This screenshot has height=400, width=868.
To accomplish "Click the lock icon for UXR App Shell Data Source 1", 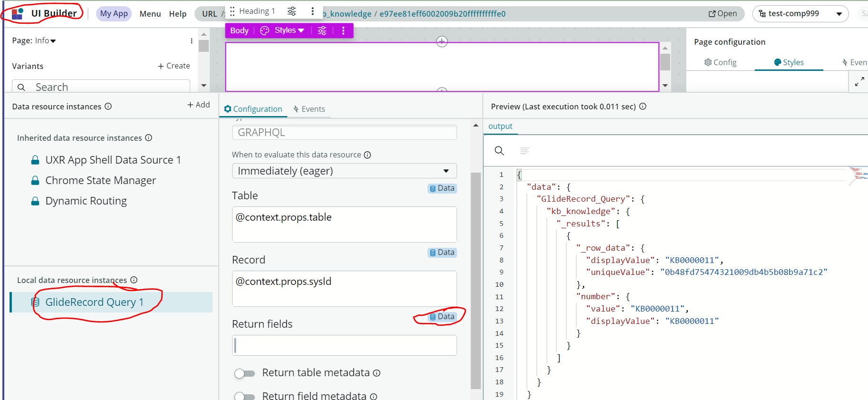I will pos(35,160).
